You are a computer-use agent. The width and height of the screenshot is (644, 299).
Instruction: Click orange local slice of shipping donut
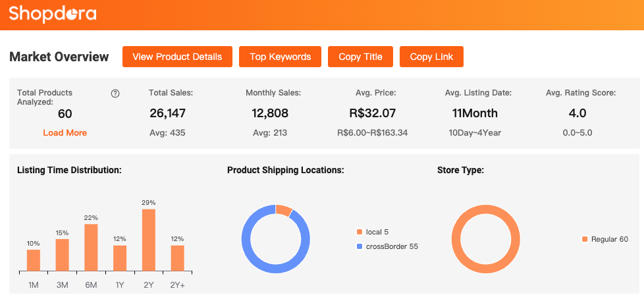pyautogui.click(x=284, y=210)
